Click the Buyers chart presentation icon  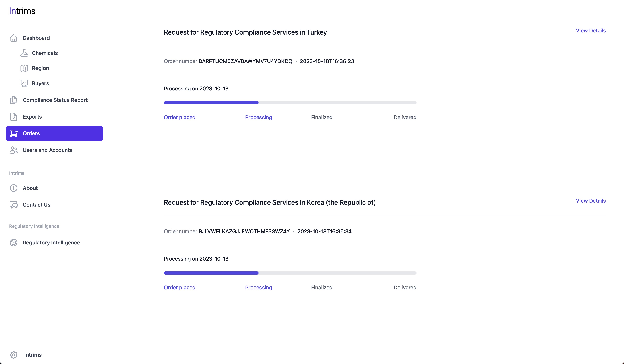click(24, 83)
